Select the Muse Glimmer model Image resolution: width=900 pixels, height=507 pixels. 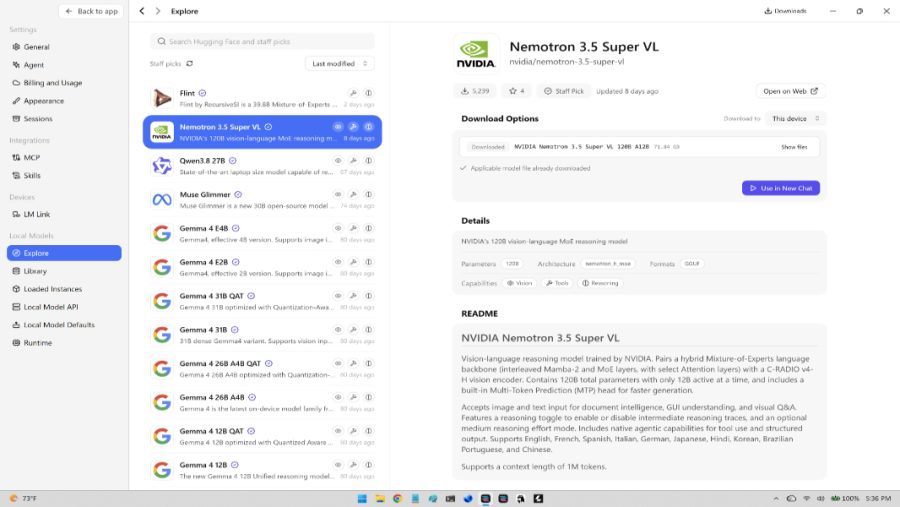point(262,200)
